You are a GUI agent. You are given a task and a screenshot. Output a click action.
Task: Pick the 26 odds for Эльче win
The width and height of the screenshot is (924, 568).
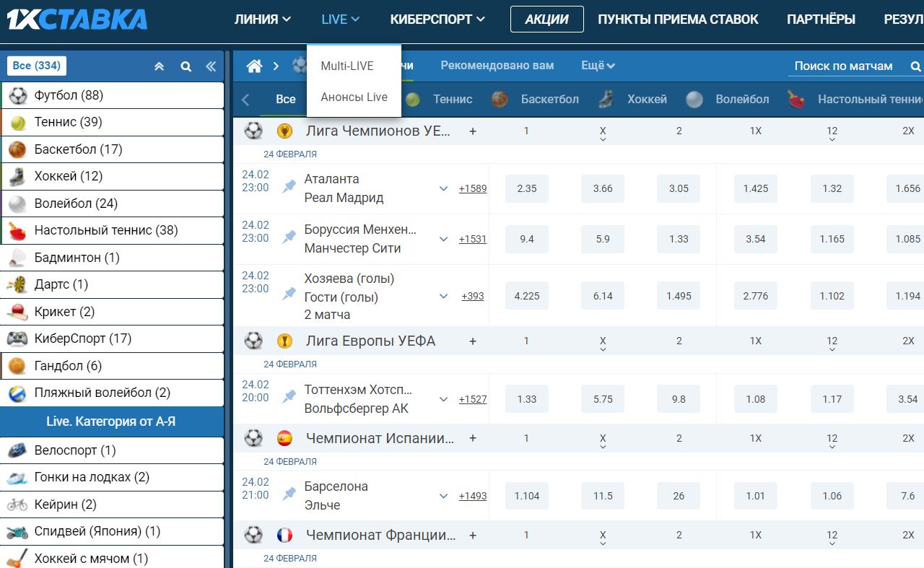click(679, 496)
